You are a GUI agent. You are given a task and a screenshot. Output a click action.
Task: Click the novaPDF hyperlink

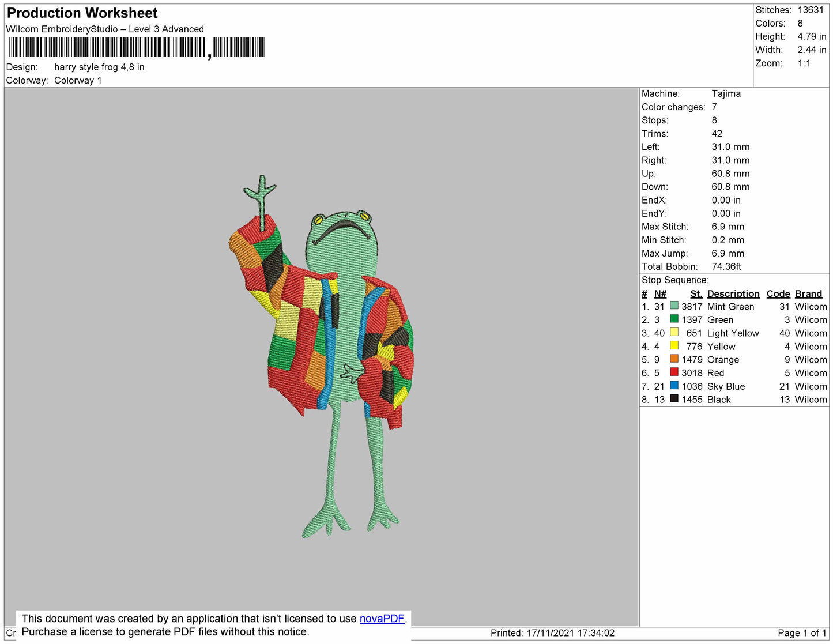(x=382, y=619)
